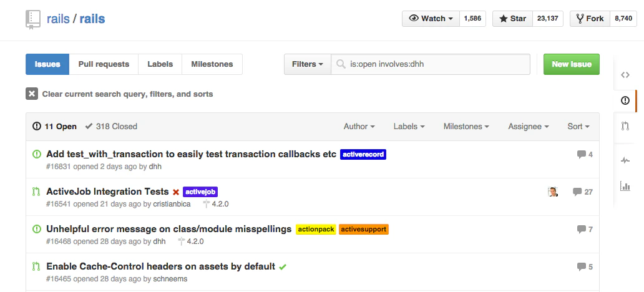Click milestone icon 4.2.0 on issue #16541

point(206,204)
